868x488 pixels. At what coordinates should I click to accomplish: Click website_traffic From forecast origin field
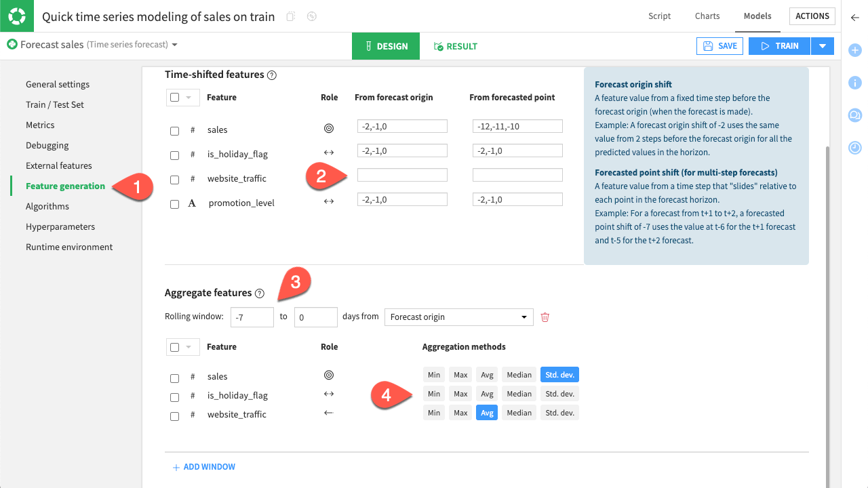[402, 175]
